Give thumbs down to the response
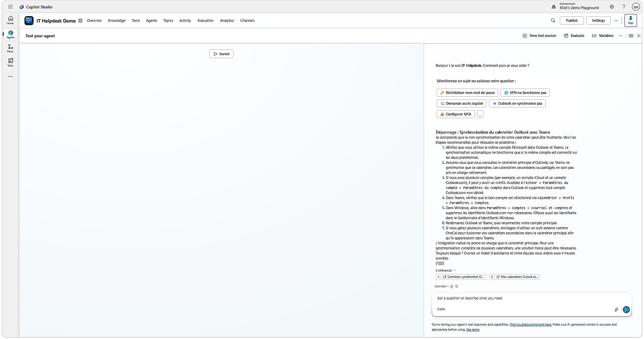Image resolution: width=644 pixels, height=339 pixels. click(457, 286)
